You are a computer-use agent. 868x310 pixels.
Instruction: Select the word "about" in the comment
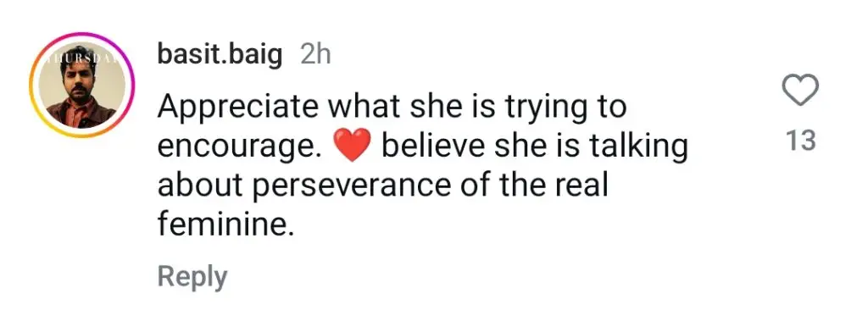tap(202, 185)
